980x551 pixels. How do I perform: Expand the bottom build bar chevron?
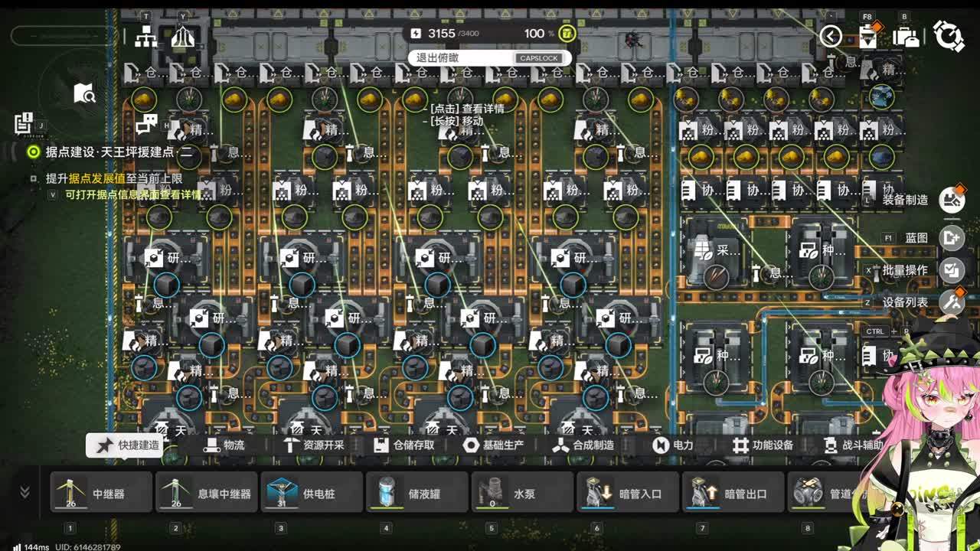point(24,492)
